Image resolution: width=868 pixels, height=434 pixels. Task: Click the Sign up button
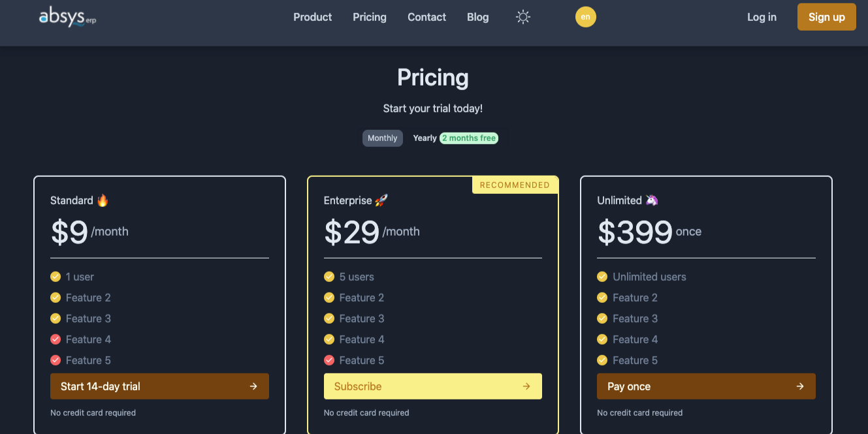(826, 17)
